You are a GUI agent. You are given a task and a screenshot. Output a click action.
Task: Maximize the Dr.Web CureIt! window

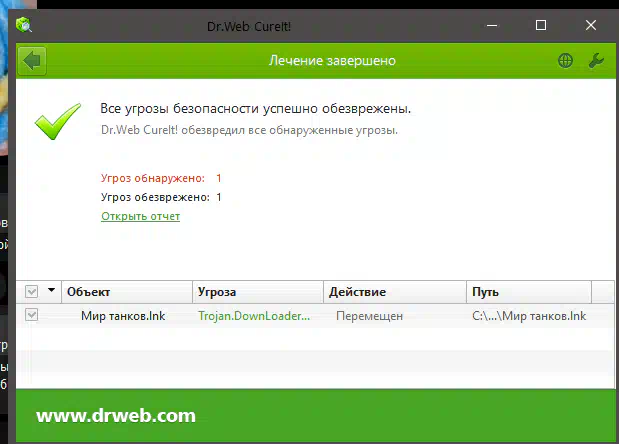tap(541, 25)
